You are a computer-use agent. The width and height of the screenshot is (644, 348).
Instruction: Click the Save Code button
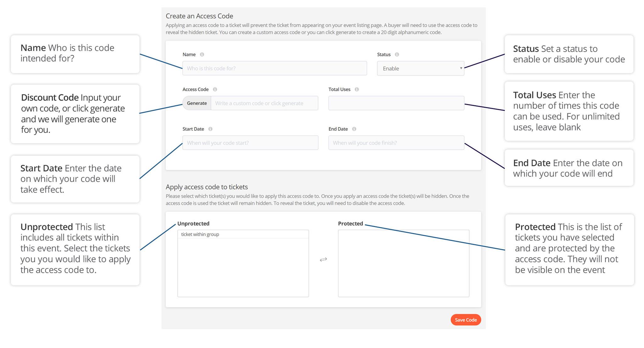coord(465,320)
